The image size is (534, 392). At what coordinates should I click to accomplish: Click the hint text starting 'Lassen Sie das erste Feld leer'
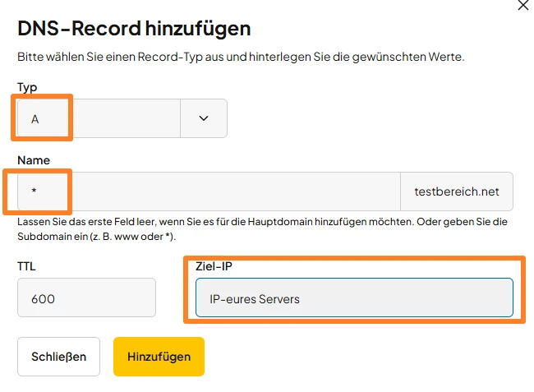262,228
